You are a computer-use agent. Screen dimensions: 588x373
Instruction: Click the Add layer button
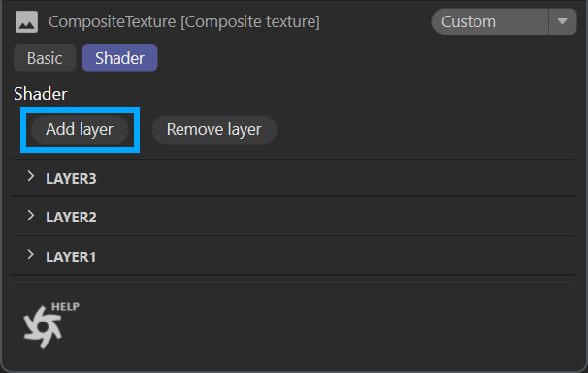tap(80, 130)
